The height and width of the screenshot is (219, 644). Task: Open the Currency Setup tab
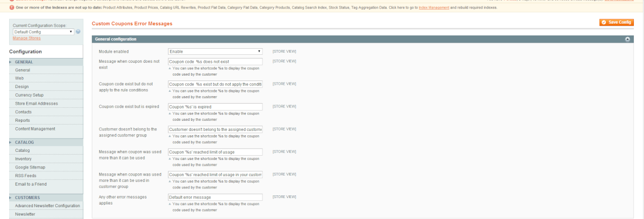pos(46,95)
